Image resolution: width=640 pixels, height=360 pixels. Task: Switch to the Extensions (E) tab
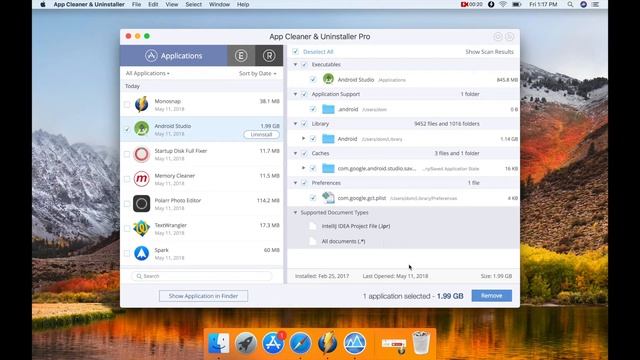(x=241, y=56)
